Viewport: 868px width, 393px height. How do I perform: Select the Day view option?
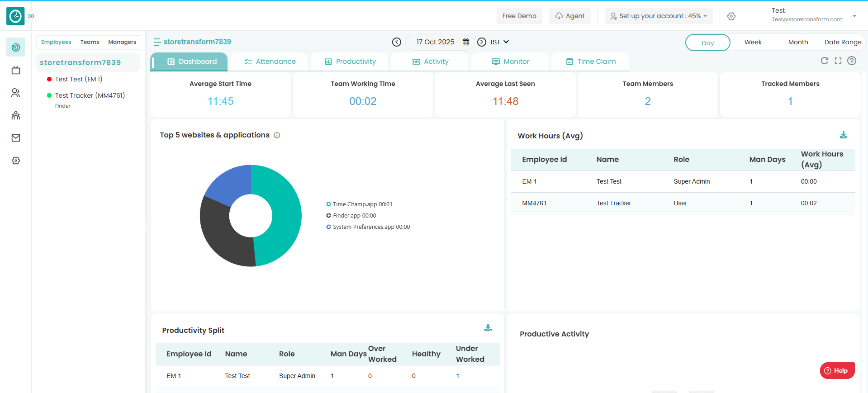[x=708, y=43]
